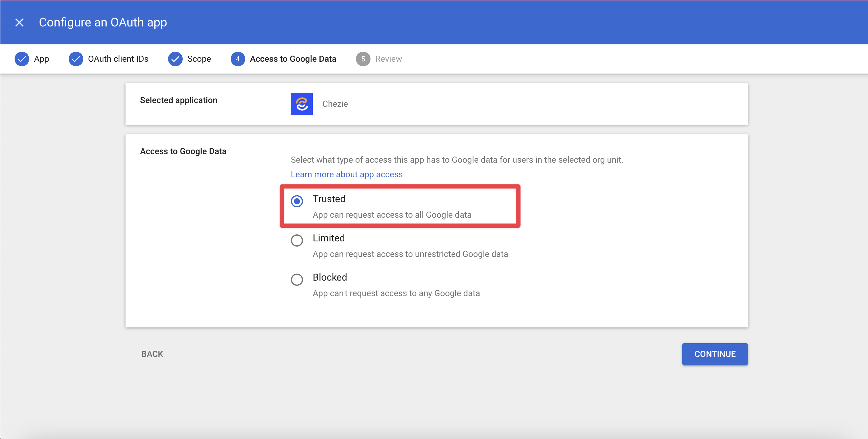The image size is (868, 439).
Task: Click the OAuth client IDs checkmark icon
Action: [76, 59]
